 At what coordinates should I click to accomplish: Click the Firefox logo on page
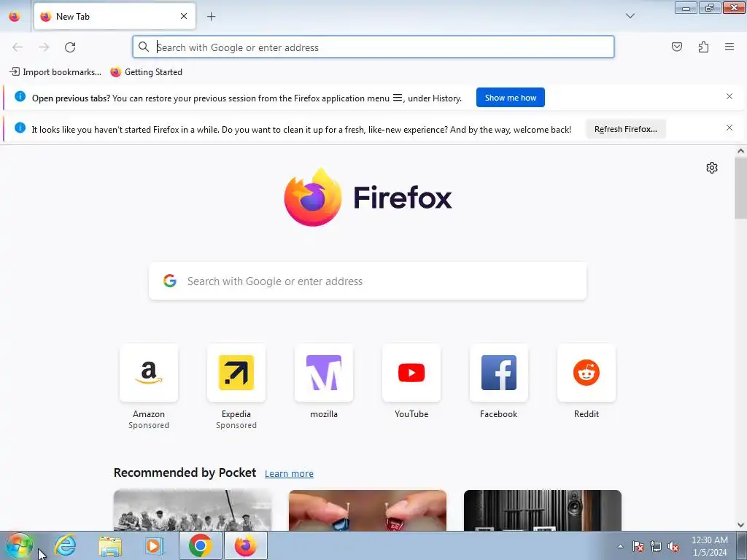click(368, 197)
